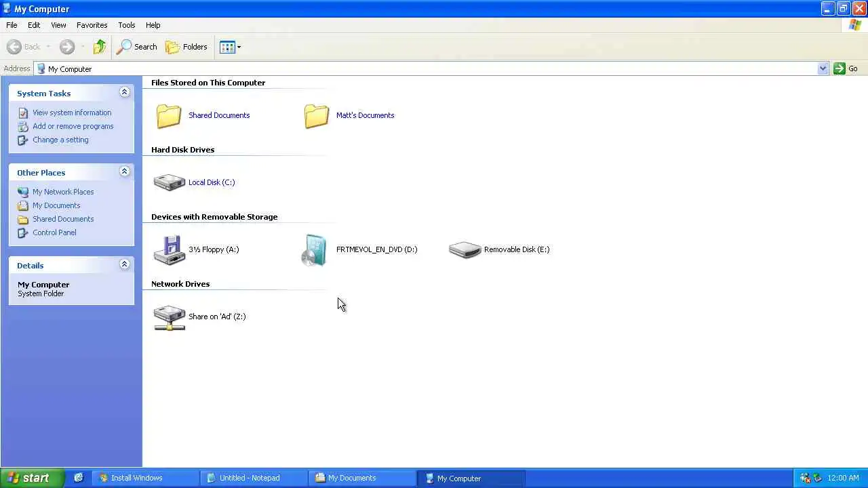868x488 pixels.
Task: Click the Add or remove programs icon
Action: pyautogui.click(x=24, y=127)
